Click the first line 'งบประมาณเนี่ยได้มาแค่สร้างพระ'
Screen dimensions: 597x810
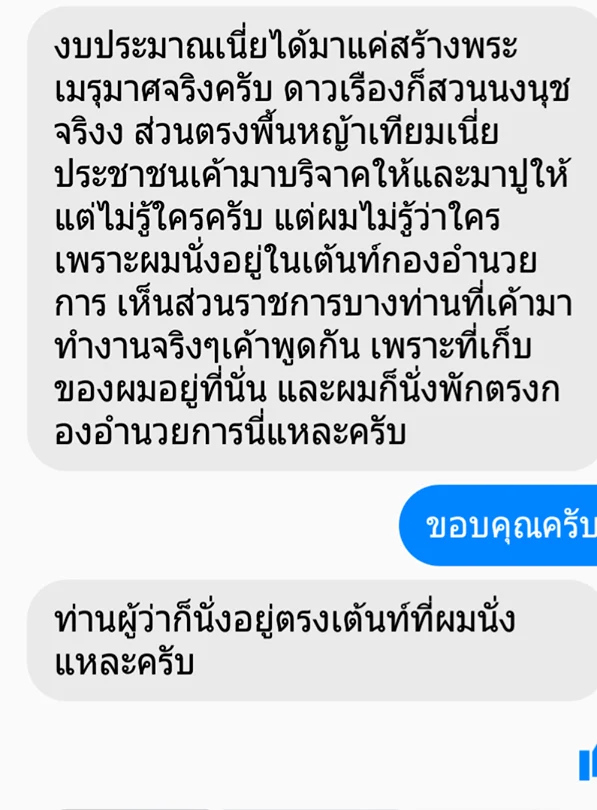click(x=286, y=48)
